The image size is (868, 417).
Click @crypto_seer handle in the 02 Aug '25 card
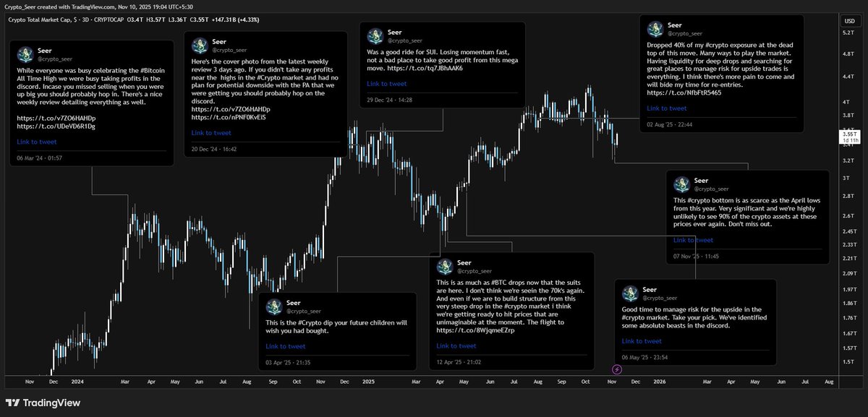coord(685,33)
